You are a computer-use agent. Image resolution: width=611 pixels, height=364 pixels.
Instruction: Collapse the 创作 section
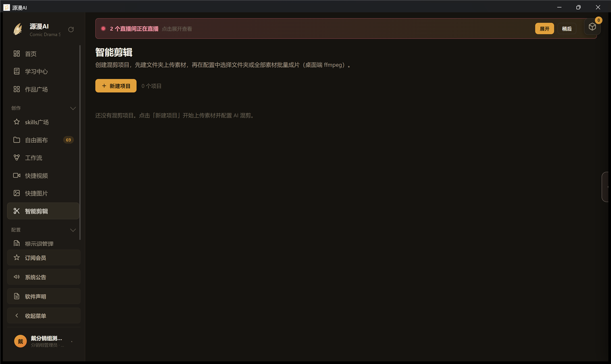(x=73, y=108)
